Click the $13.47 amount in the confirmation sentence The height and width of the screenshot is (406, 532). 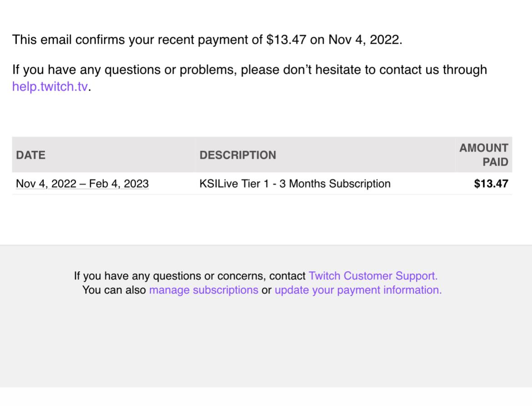click(x=286, y=40)
